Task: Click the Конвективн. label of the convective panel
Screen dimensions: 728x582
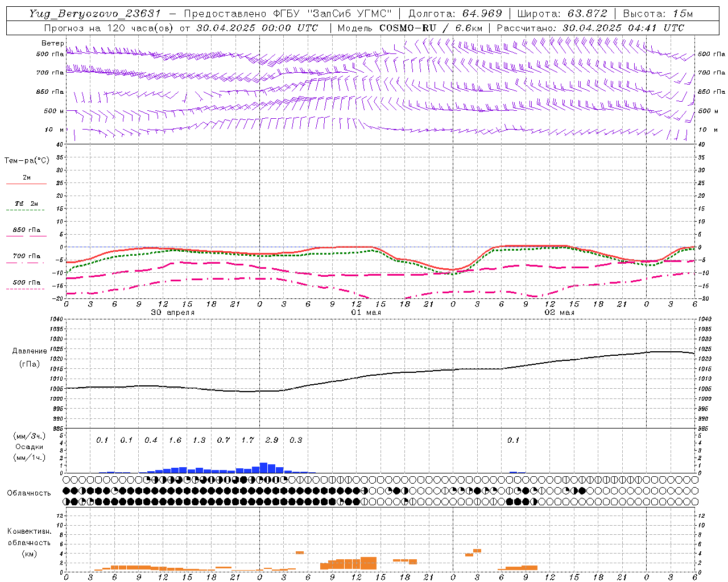Action: [29, 531]
